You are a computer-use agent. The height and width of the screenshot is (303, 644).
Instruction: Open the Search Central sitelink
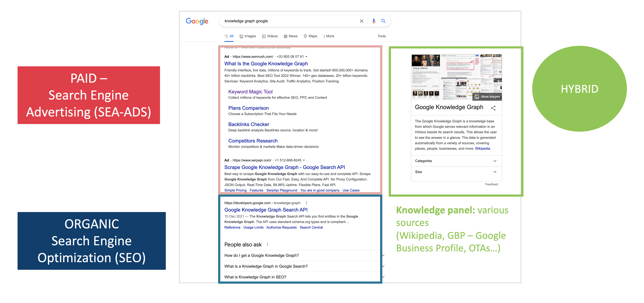coord(311,227)
